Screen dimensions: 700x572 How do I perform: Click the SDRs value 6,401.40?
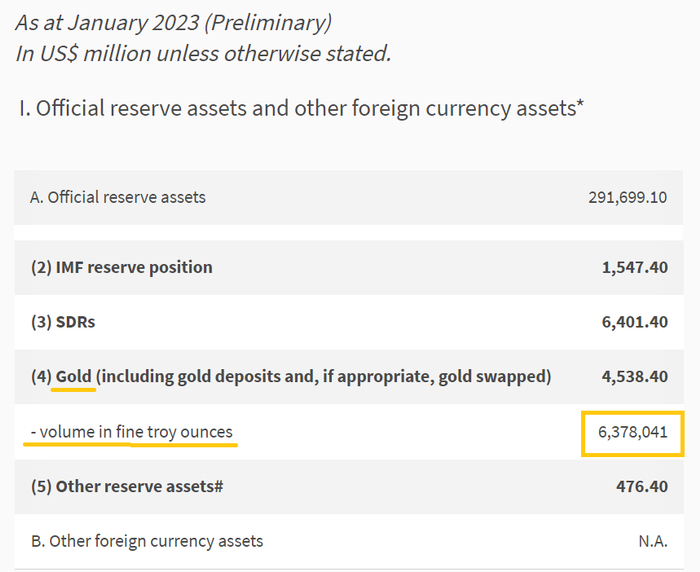click(635, 322)
